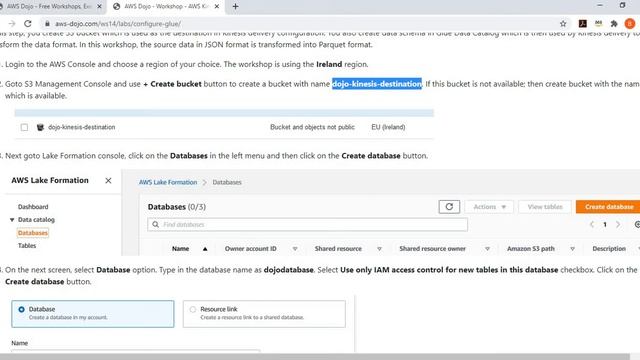Click the Create database button
Viewport: 640px width, 360px height.
tap(609, 207)
